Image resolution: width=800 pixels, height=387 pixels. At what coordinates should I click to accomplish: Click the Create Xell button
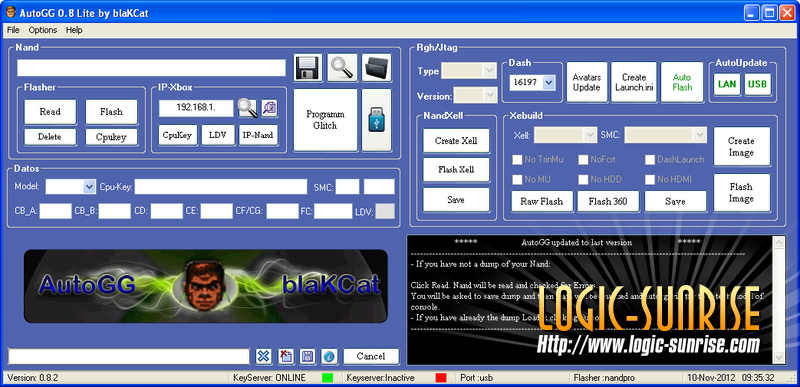pos(456,141)
